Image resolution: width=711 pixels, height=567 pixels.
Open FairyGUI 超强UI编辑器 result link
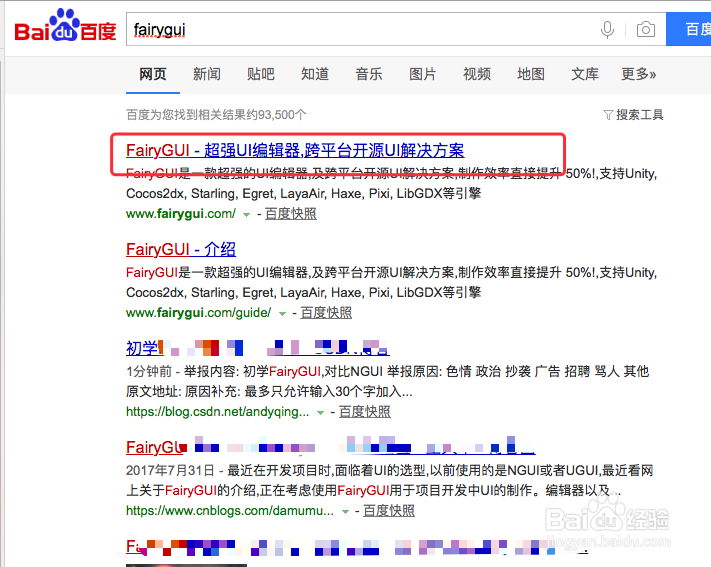click(295, 151)
